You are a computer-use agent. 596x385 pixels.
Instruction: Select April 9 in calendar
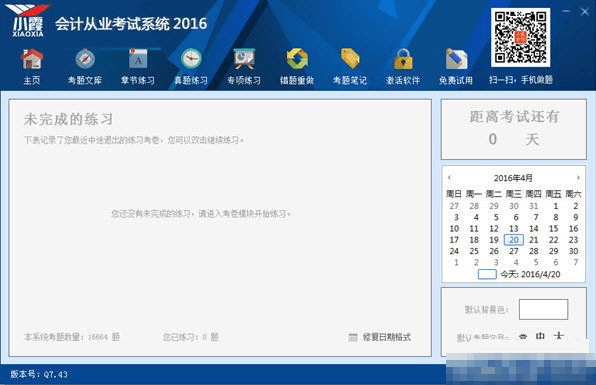(x=575, y=217)
